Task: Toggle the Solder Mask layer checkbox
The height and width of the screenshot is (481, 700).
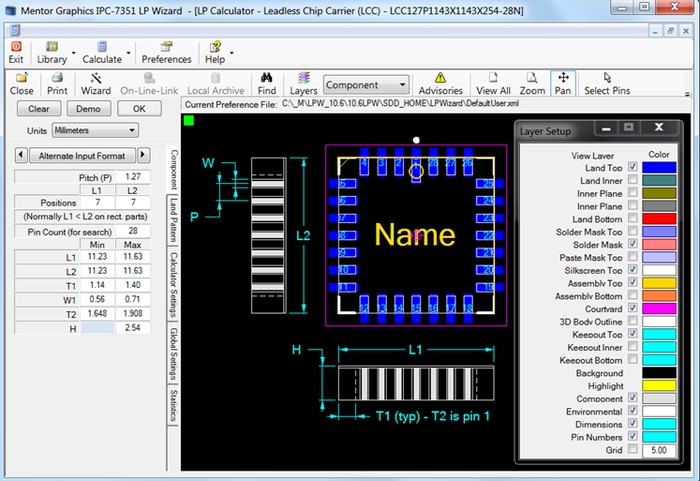Action: (633, 244)
